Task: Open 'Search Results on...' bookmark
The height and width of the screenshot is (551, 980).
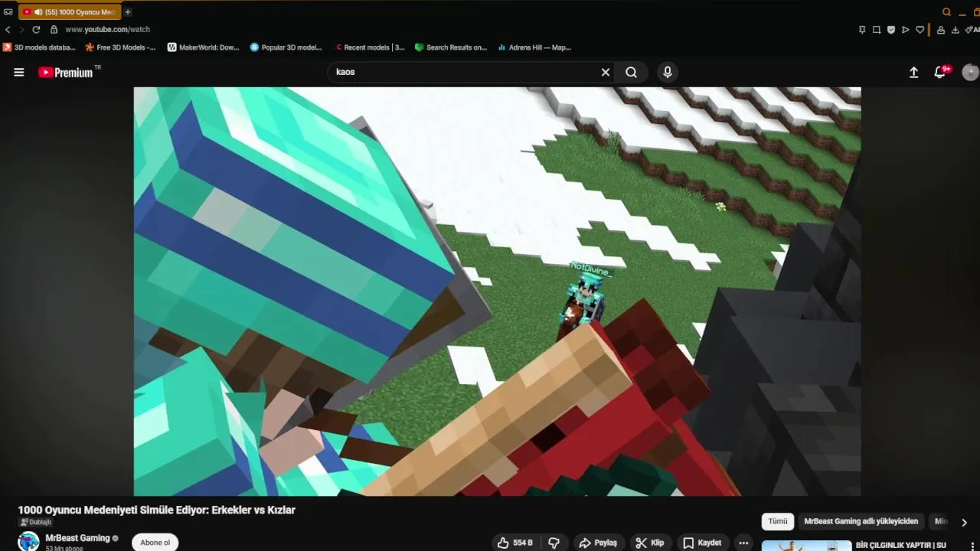Action: point(450,47)
